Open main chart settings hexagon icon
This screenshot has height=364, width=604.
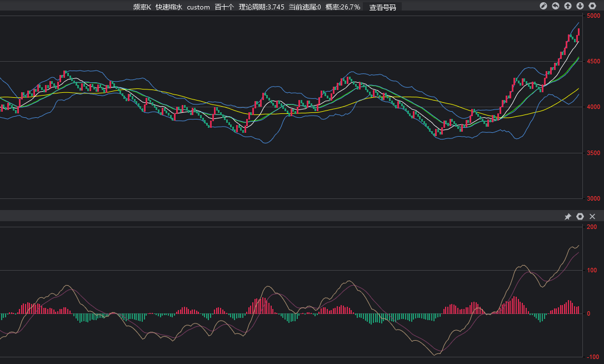coord(592,6)
